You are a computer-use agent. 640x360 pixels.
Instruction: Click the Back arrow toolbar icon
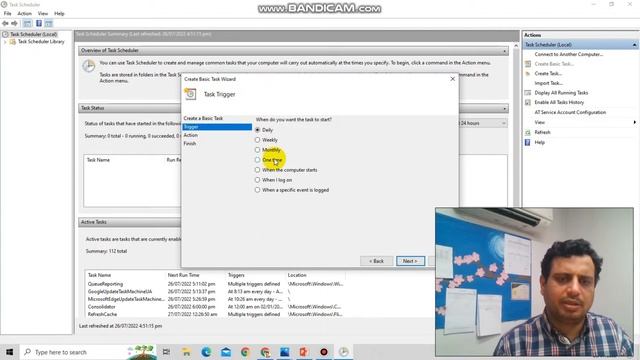coord(5,23)
